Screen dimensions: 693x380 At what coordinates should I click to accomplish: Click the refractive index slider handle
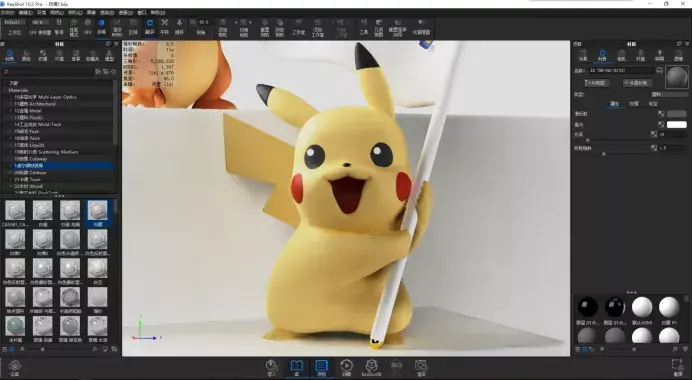click(604, 154)
